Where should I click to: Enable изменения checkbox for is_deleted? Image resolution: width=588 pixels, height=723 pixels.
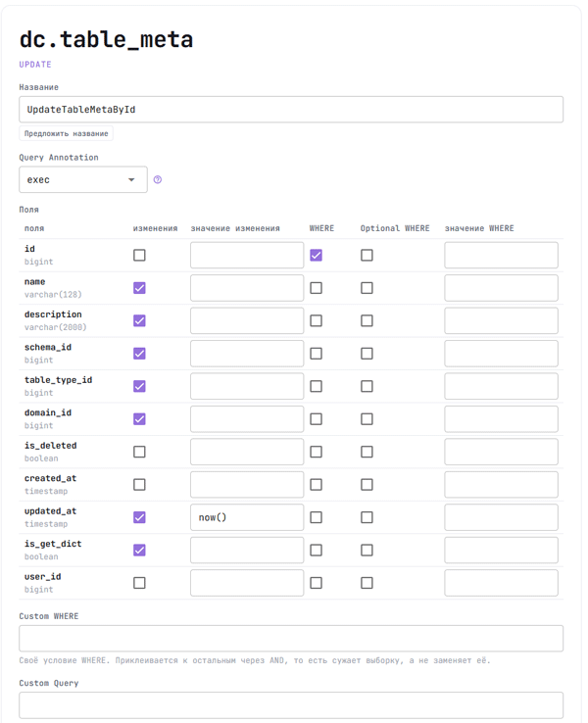(x=139, y=452)
